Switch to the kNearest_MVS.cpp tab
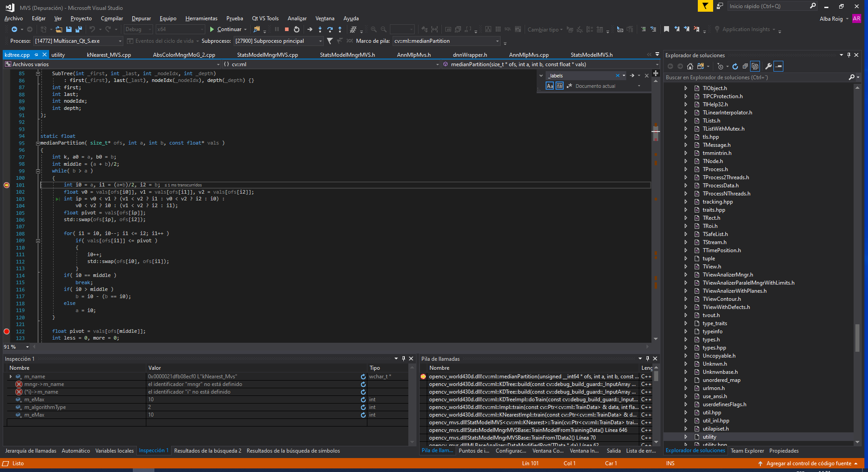The width and height of the screenshot is (868, 472). coord(108,54)
